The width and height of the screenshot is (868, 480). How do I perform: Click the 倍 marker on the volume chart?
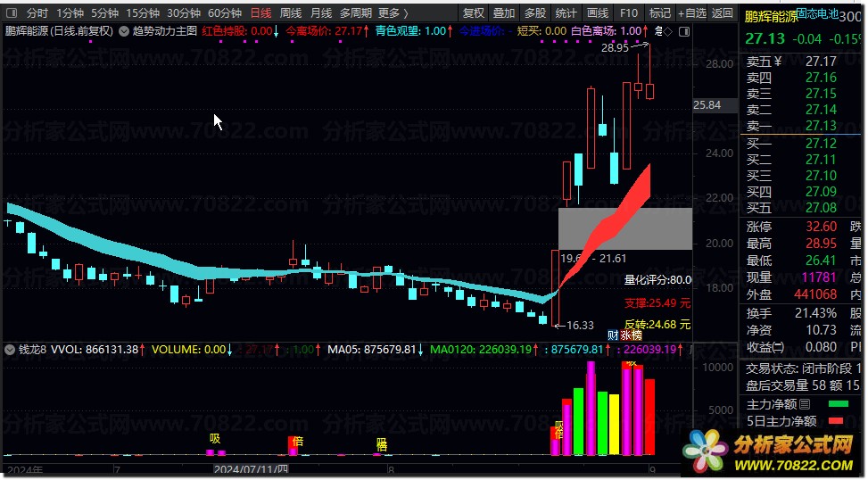[x=298, y=442]
